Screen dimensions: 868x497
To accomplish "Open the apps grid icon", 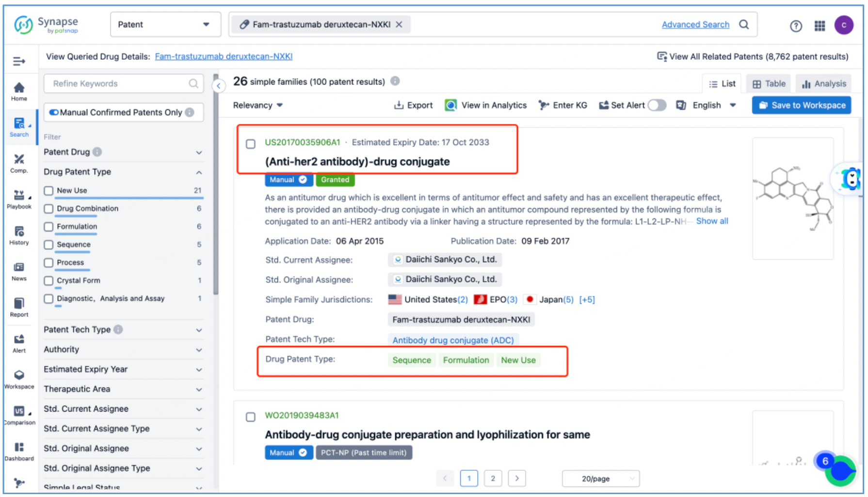I will click(x=820, y=26).
